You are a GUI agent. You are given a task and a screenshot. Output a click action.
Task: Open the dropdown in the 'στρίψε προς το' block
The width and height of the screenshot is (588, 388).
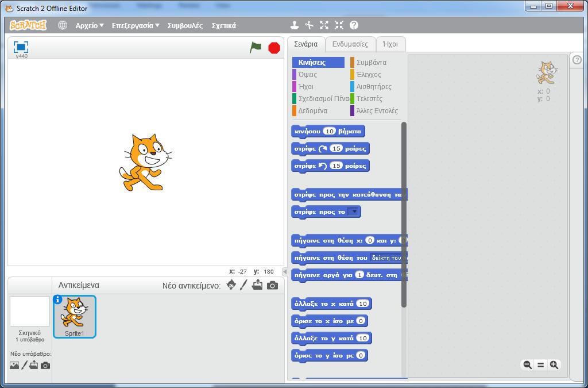354,212
